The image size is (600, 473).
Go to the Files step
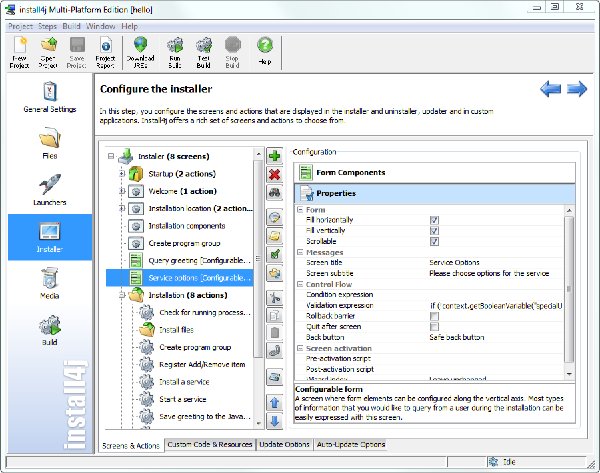(x=50, y=144)
